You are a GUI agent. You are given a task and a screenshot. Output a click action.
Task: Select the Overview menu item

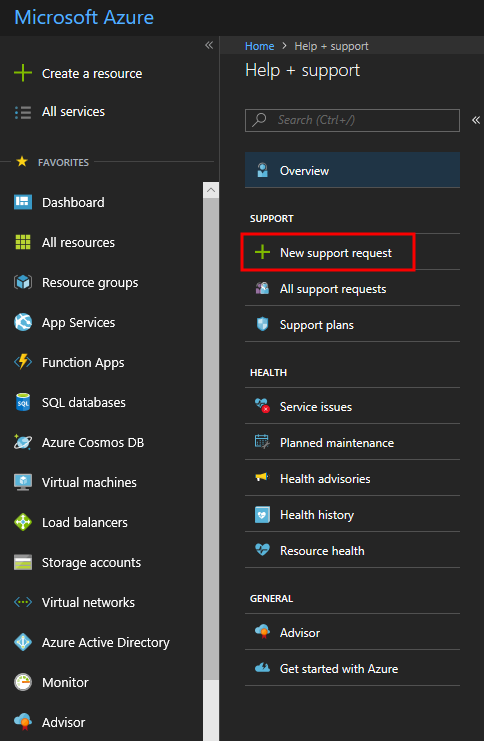click(x=352, y=170)
